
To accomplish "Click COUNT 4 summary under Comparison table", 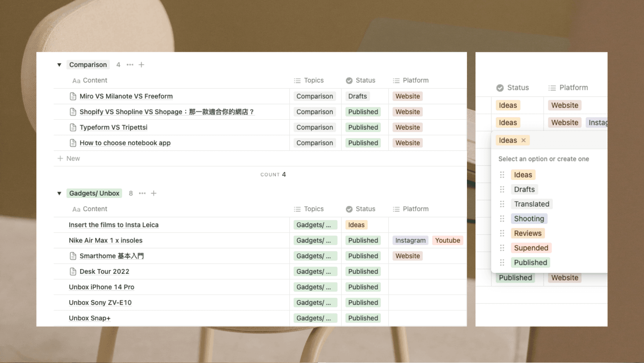I will click(x=273, y=174).
